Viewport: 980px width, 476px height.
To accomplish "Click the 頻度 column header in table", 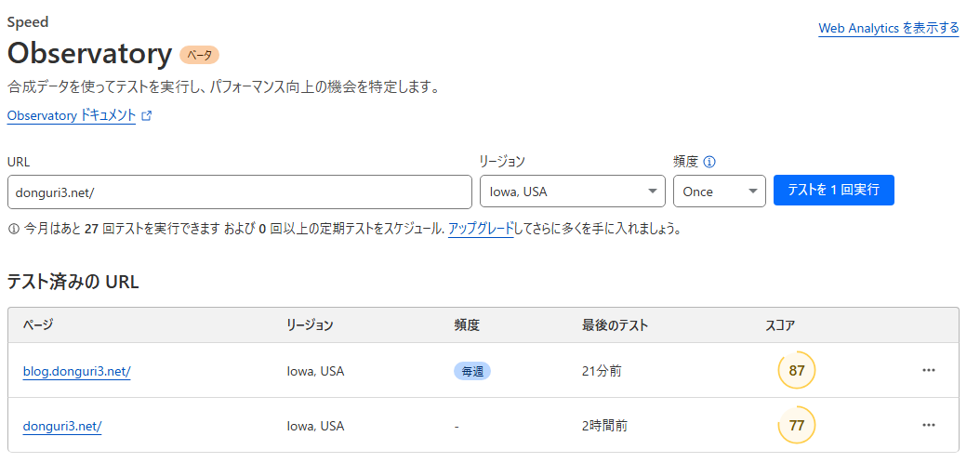I will click(x=466, y=324).
